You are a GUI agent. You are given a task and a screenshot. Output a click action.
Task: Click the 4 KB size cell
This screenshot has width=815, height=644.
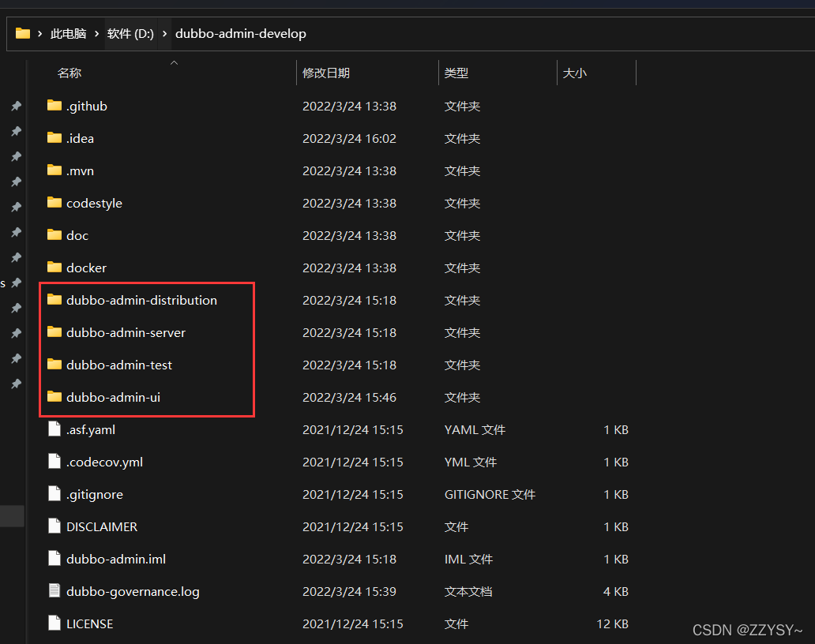coord(616,592)
